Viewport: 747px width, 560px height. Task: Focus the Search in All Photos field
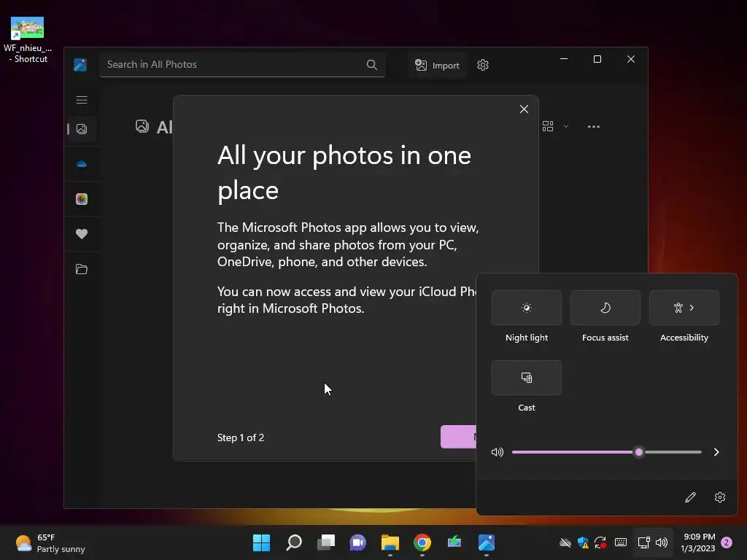pos(242,65)
